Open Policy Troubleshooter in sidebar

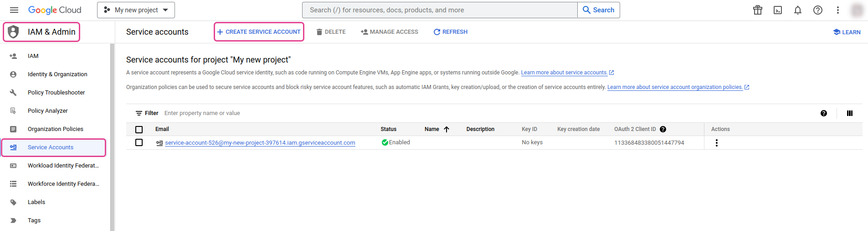[x=56, y=93]
